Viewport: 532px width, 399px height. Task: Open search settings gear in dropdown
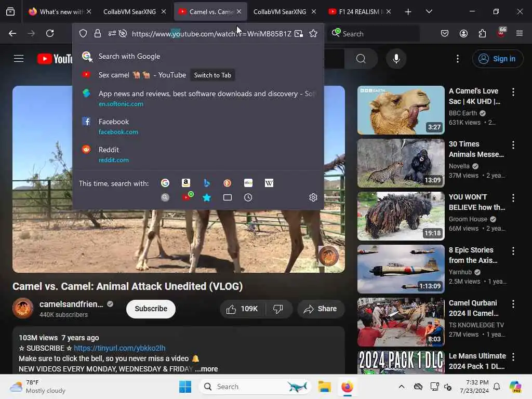coord(313,197)
